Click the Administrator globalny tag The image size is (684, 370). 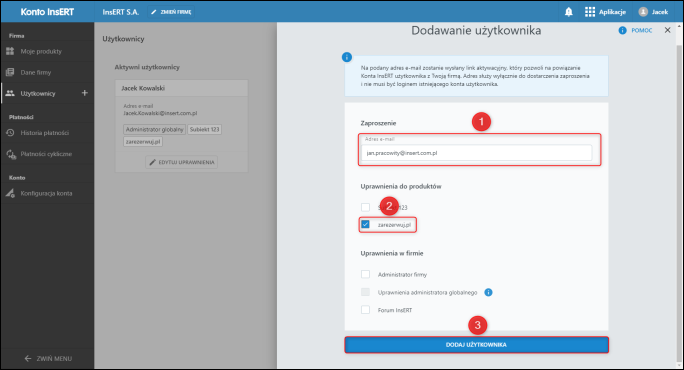point(154,130)
